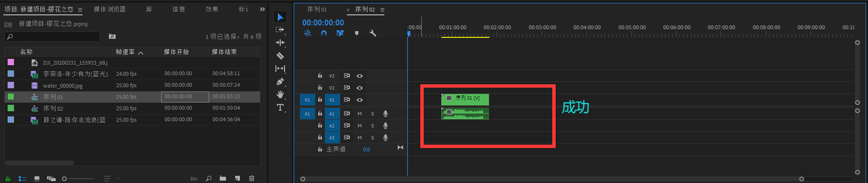Click the master track output icon
The width and height of the screenshot is (868, 183).
400,148
